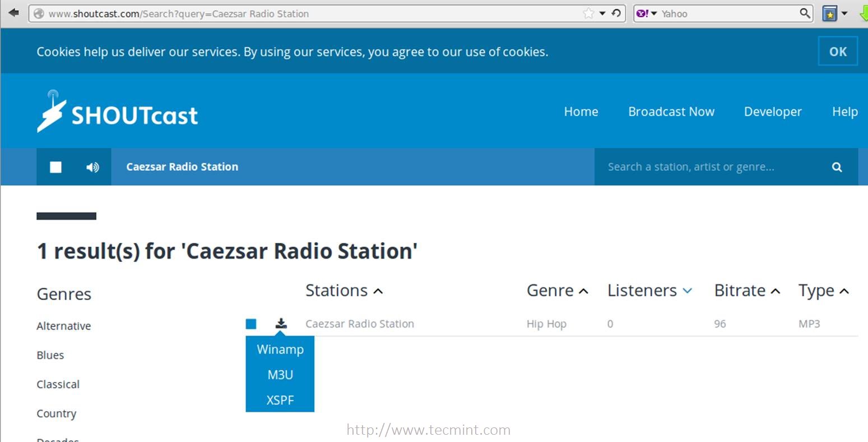Choose Winamp from the download menu
Viewport: 868px width, 442px height.
pos(280,349)
